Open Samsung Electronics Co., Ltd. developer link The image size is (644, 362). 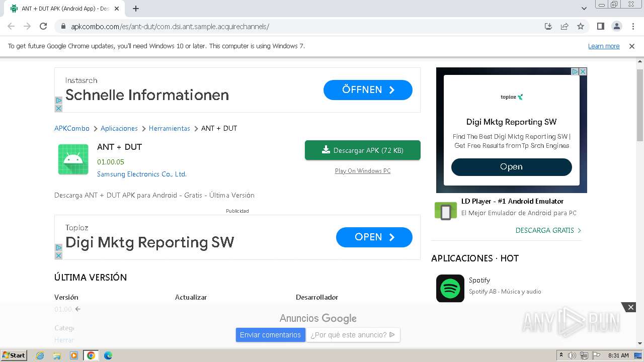tap(142, 174)
